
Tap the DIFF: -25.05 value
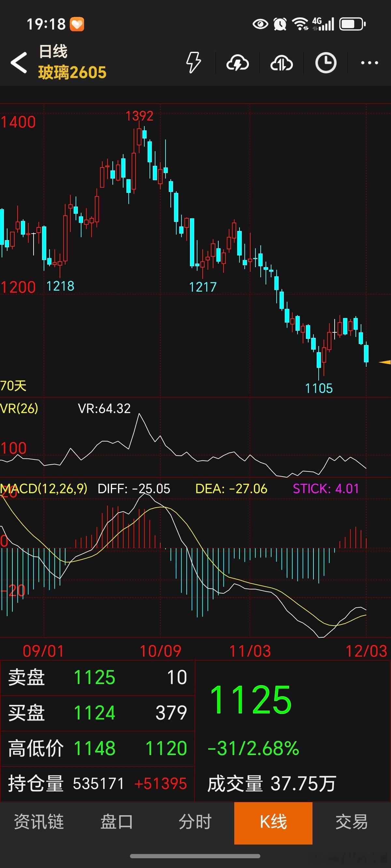tap(134, 489)
